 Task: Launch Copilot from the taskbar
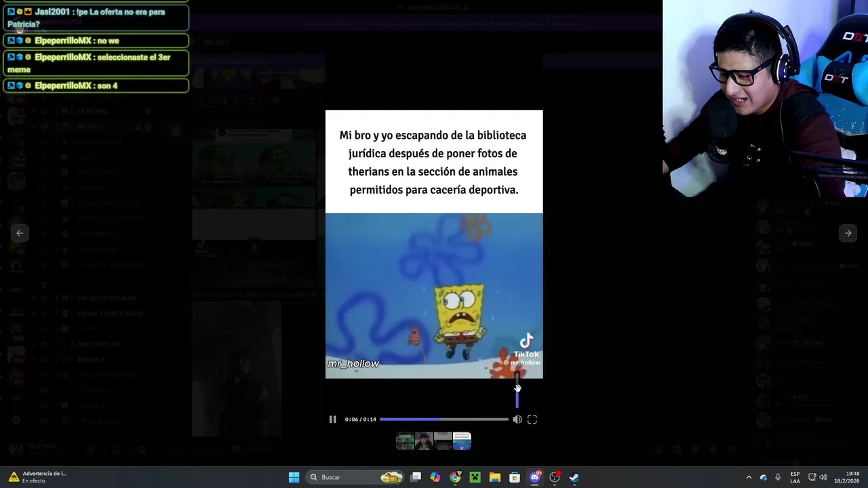click(x=435, y=477)
